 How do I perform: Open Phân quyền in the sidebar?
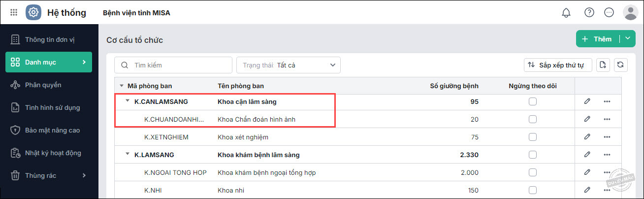pyautogui.click(x=43, y=85)
